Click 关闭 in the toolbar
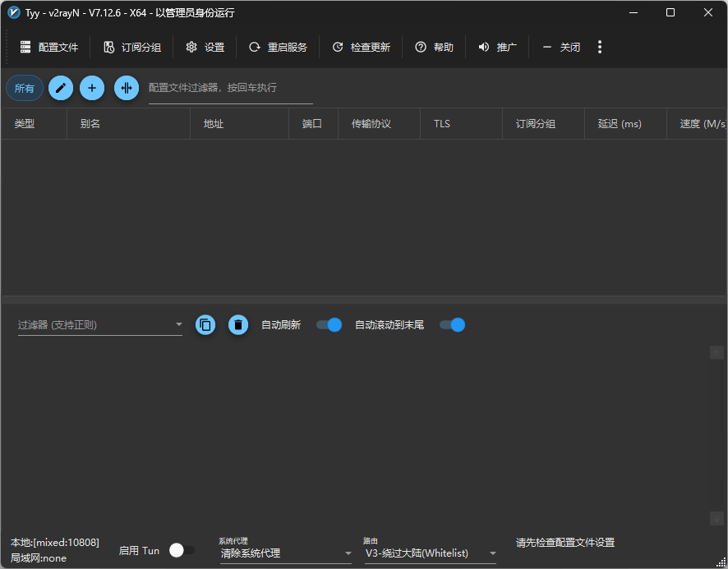 point(561,48)
